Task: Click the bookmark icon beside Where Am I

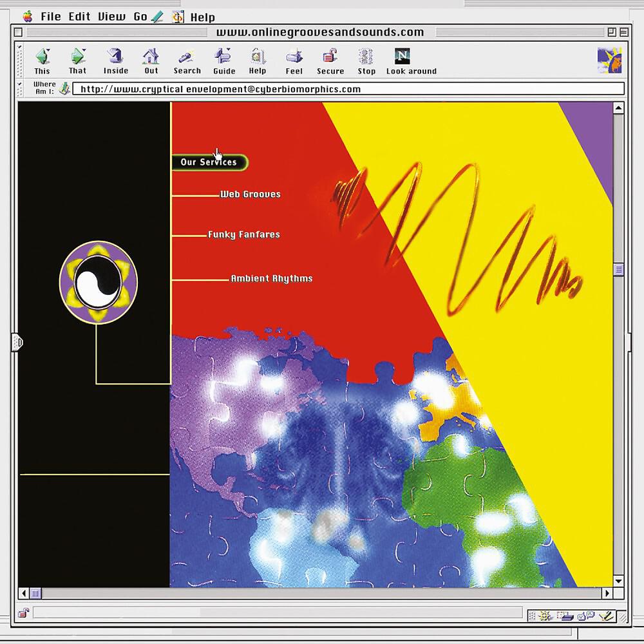Action: 64,88
